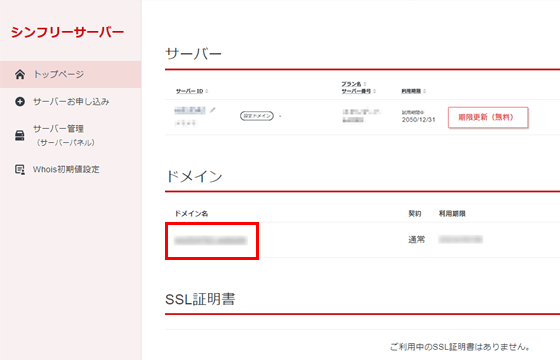Sort by プラン名 column arrows
This screenshot has height=360, width=560.
pos(364,84)
